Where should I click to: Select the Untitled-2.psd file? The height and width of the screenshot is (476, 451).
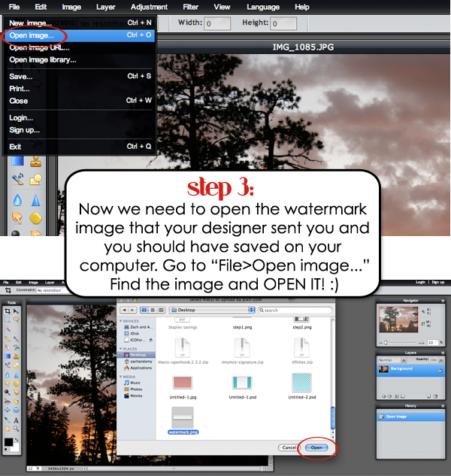coord(302,387)
